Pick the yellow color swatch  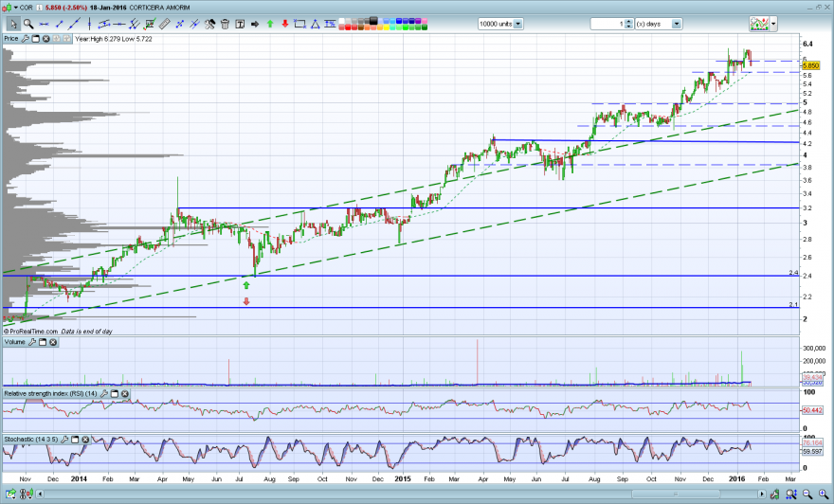point(386,27)
